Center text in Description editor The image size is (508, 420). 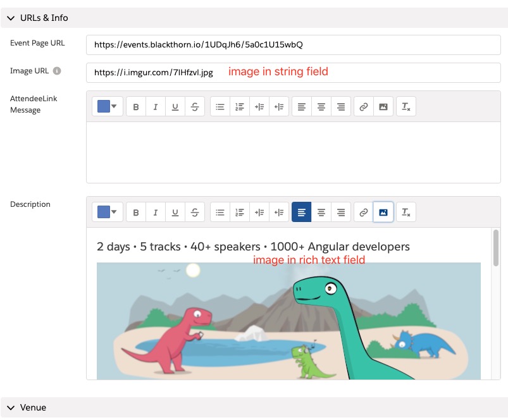(x=321, y=212)
